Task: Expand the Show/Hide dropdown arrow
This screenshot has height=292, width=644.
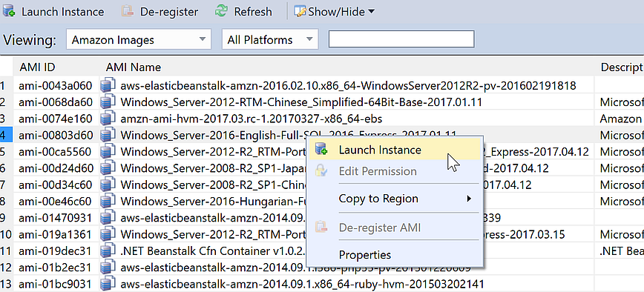Action: 371,11
